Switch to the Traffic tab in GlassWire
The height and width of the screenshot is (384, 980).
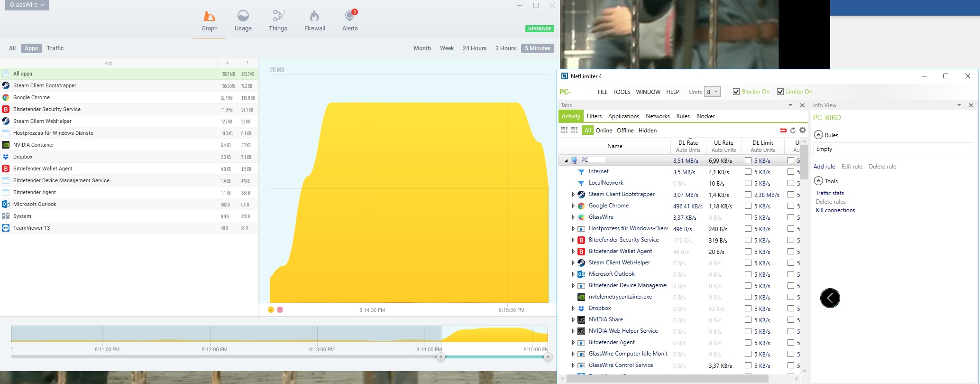coord(55,48)
